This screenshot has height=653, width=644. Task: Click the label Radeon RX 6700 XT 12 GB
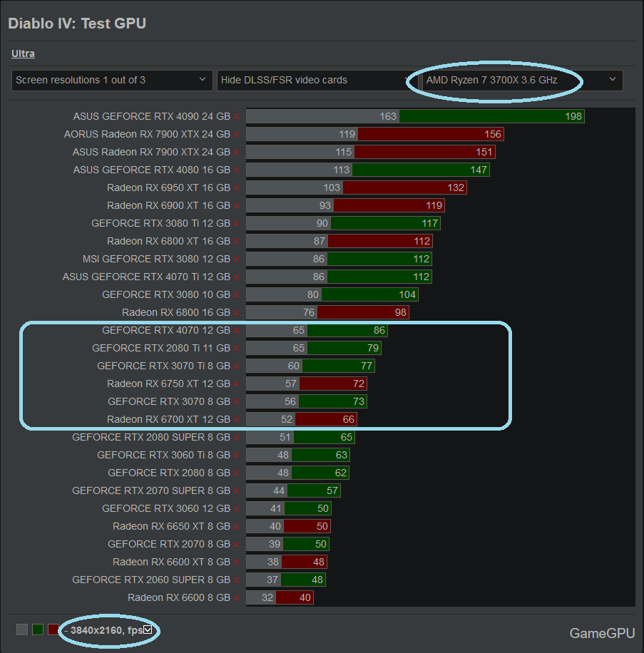pyautogui.click(x=169, y=419)
